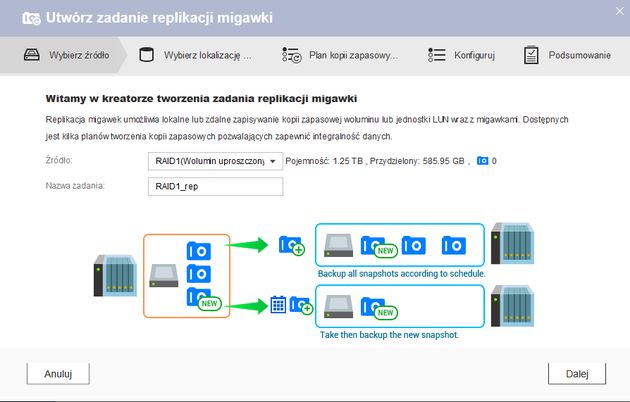Click the Anuluj button
Viewport: 630px width, 402px height.
click(58, 374)
